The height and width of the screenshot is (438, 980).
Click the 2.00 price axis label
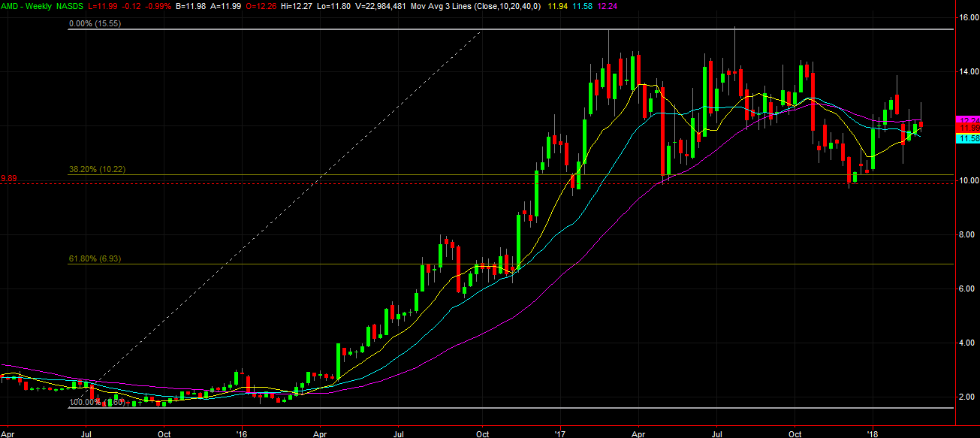[966, 397]
